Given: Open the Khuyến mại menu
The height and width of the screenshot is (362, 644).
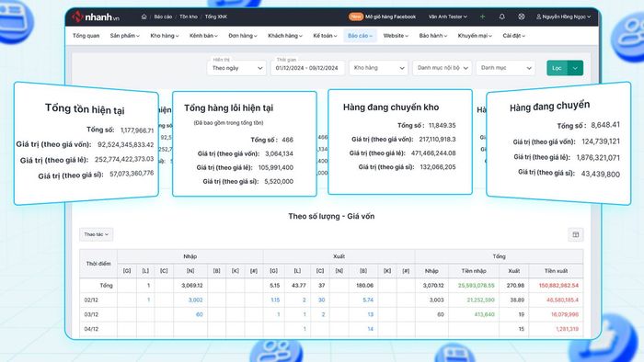Looking at the screenshot, I should pos(475,36).
